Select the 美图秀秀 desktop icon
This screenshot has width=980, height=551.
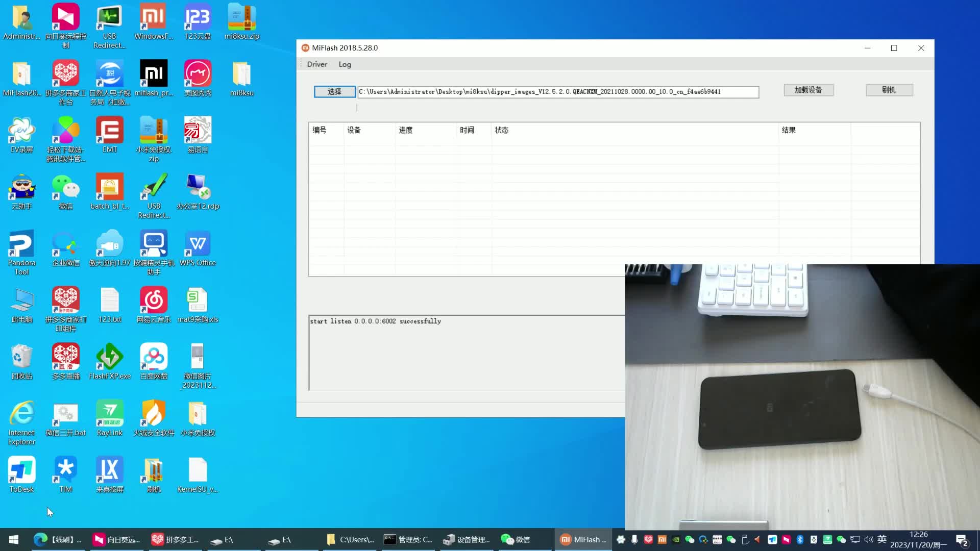[x=198, y=79]
